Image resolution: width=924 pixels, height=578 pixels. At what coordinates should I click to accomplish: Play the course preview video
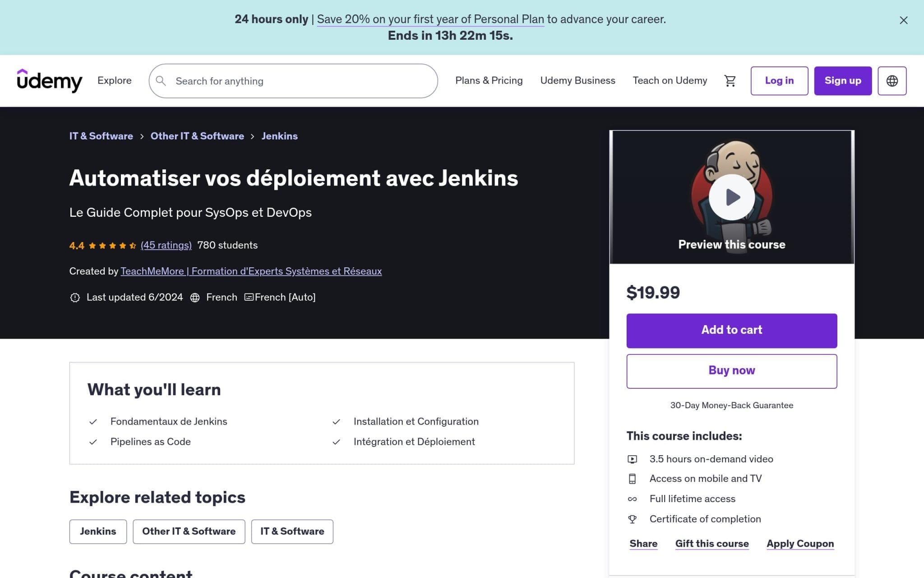pos(732,197)
